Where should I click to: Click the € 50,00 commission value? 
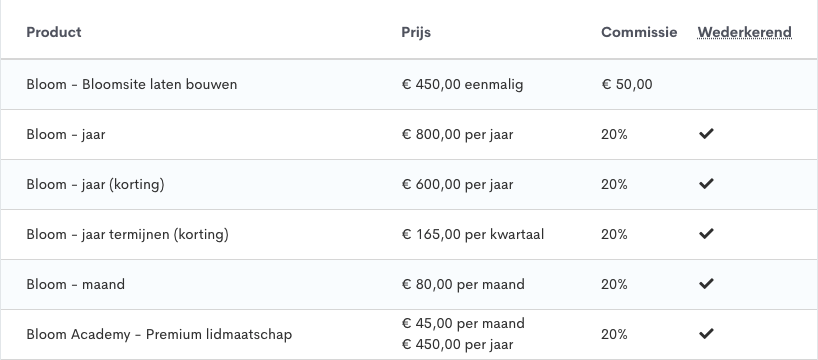627,85
